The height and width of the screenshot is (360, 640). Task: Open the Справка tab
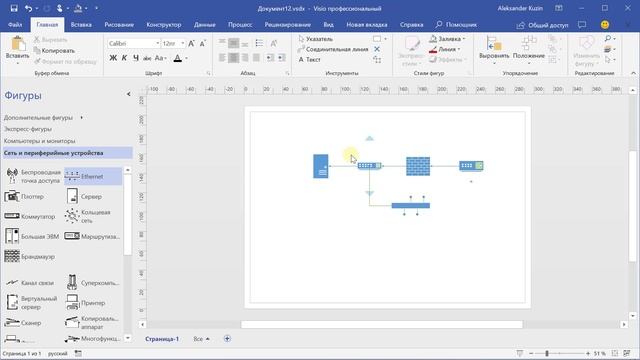[x=411, y=24]
